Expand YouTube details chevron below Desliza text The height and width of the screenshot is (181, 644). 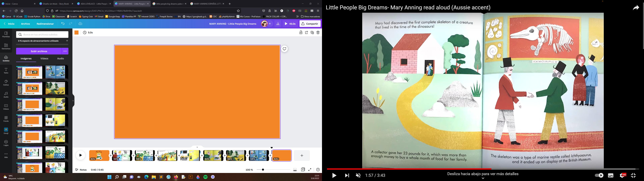(x=483, y=178)
